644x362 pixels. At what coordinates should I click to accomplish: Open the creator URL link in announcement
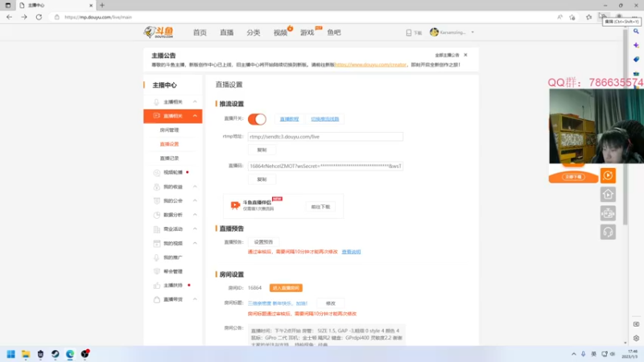click(x=370, y=65)
